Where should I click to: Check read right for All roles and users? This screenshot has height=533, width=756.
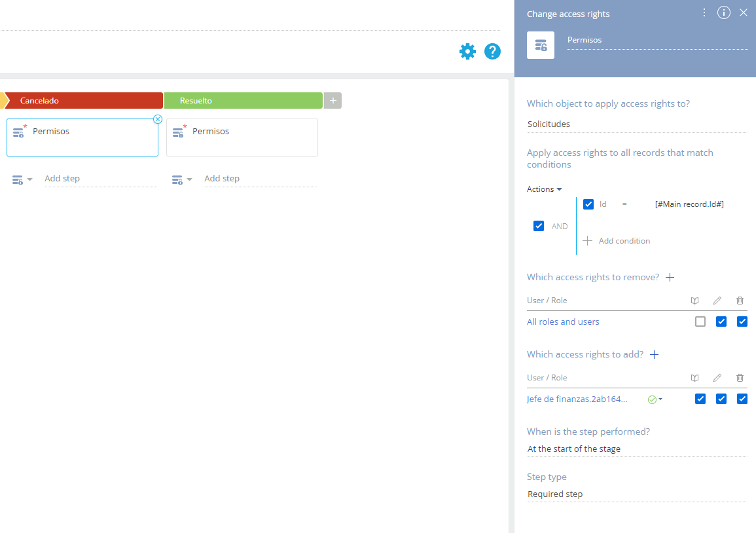click(x=700, y=322)
